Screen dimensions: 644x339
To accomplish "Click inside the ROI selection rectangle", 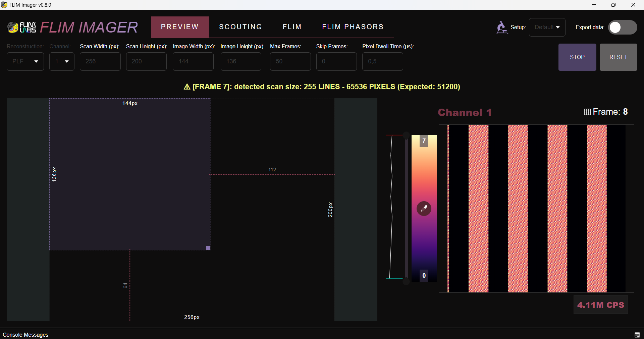I will 130,174.
